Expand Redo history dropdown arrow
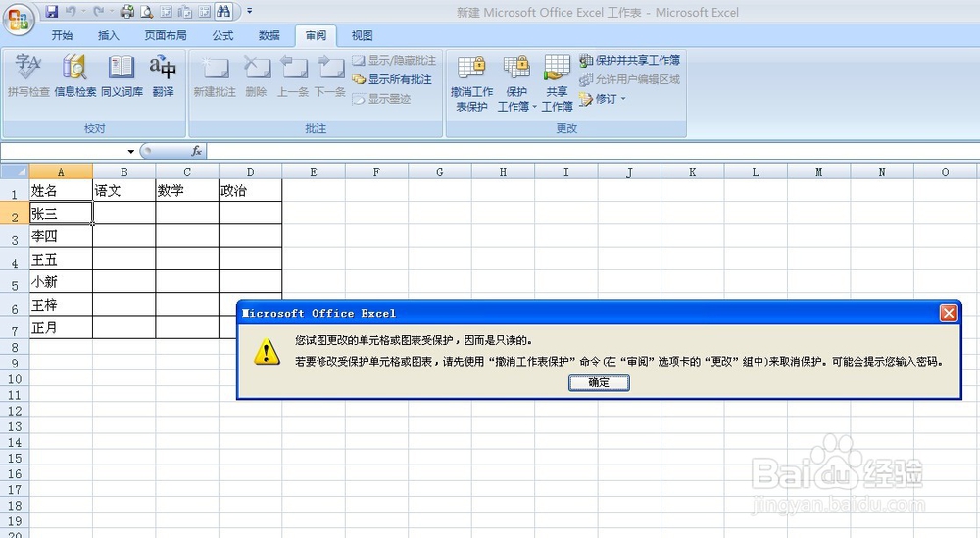The height and width of the screenshot is (538, 980). pyautogui.click(x=112, y=11)
